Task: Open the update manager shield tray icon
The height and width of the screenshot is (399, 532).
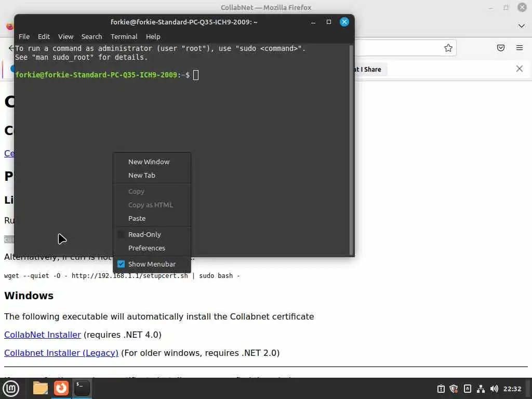Action: pyautogui.click(x=454, y=389)
